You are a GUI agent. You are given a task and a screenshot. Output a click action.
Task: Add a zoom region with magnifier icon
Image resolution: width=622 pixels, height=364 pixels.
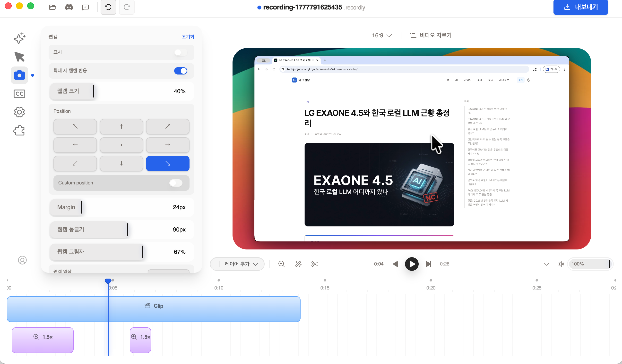(x=281, y=264)
